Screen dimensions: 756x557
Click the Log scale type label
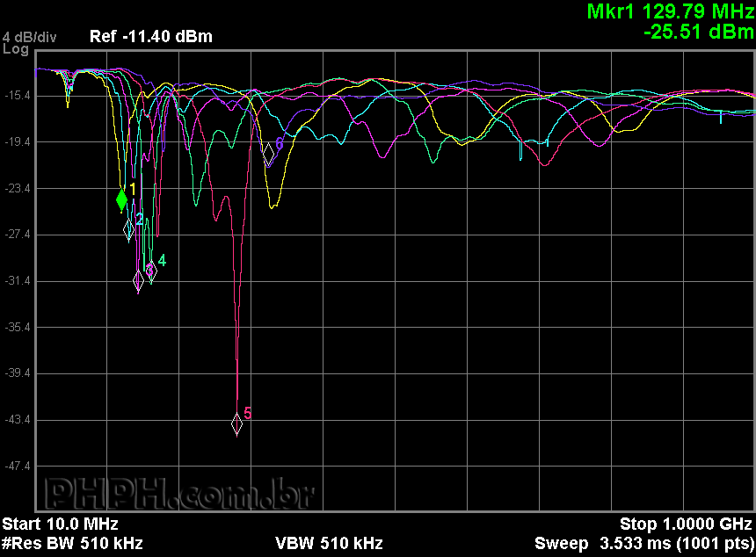click(x=16, y=49)
